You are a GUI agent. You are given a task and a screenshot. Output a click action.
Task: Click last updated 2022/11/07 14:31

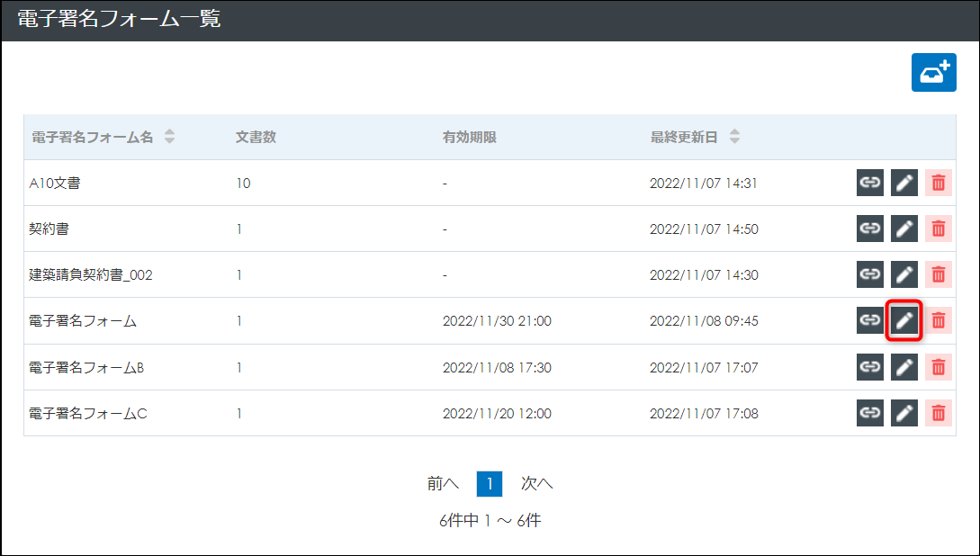point(703,183)
